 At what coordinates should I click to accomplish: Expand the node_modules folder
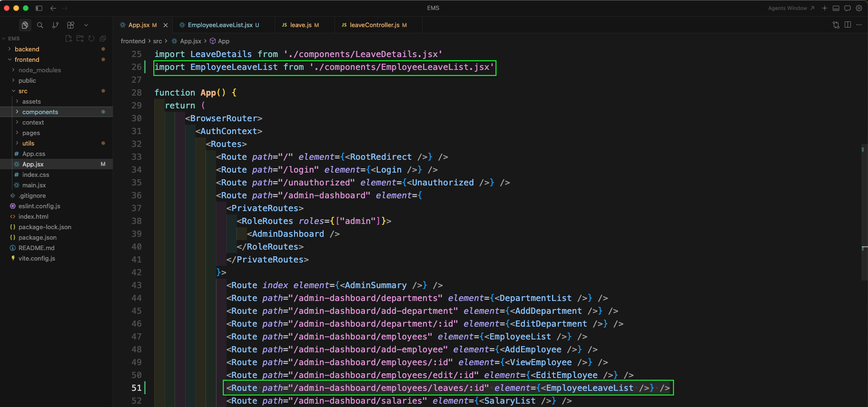(x=56, y=70)
